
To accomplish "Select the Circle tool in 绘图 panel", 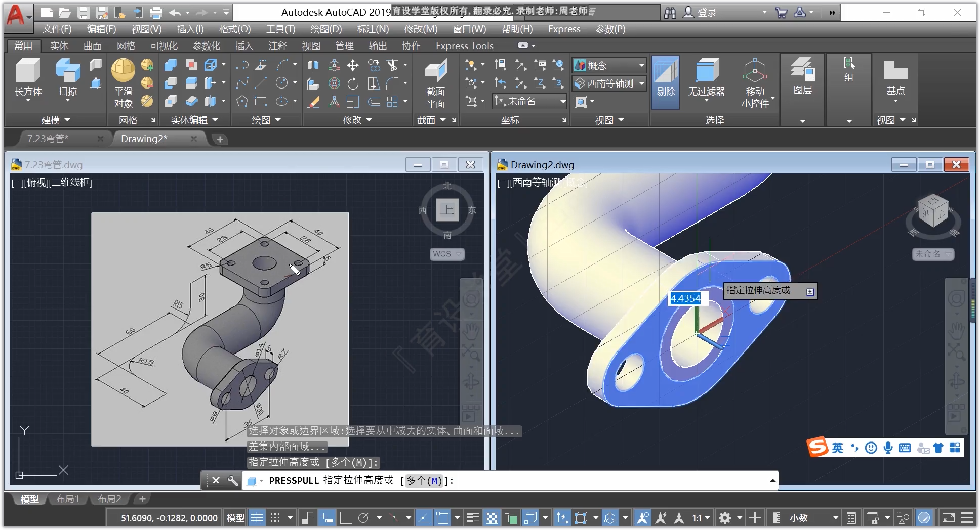I will pyautogui.click(x=281, y=83).
